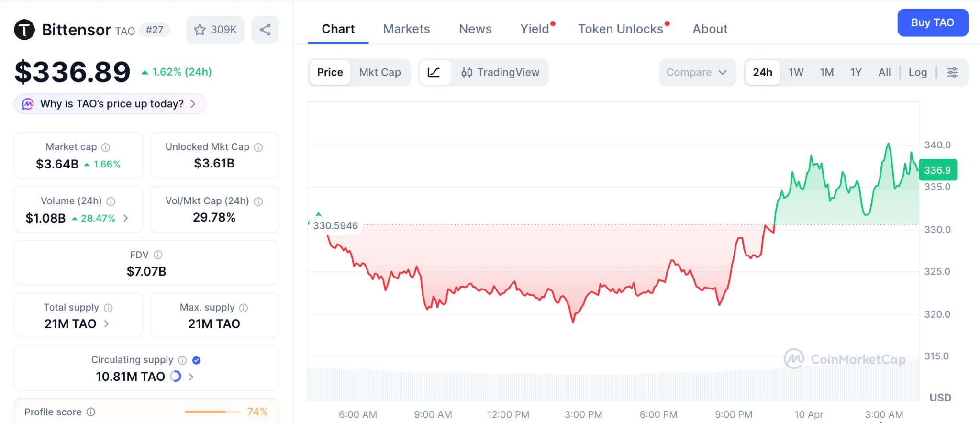Open the Compare dropdown
Image resolution: width=980 pixels, height=423 pixels.
point(697,72)
